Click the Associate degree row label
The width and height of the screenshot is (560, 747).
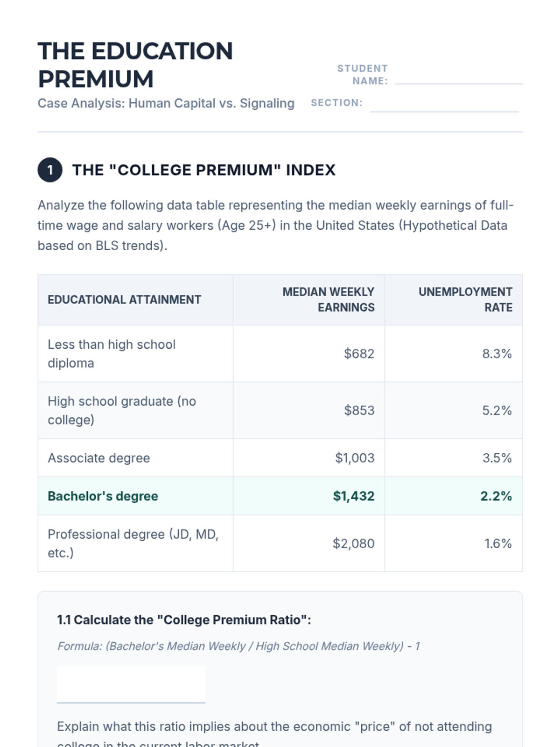99,458
